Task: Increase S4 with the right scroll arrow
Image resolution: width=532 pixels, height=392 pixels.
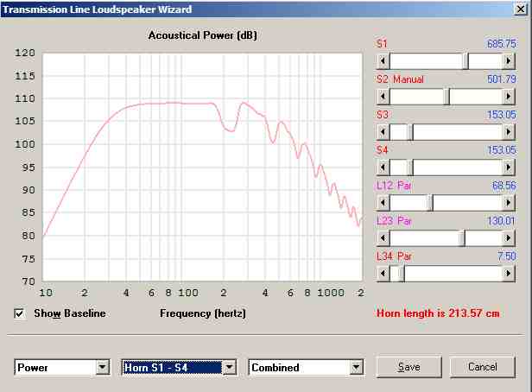Action: (x=508, y=168)
